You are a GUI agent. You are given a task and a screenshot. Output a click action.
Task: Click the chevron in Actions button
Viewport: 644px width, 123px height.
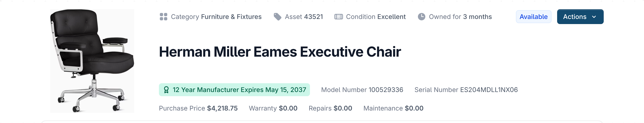tap(594, 17)
